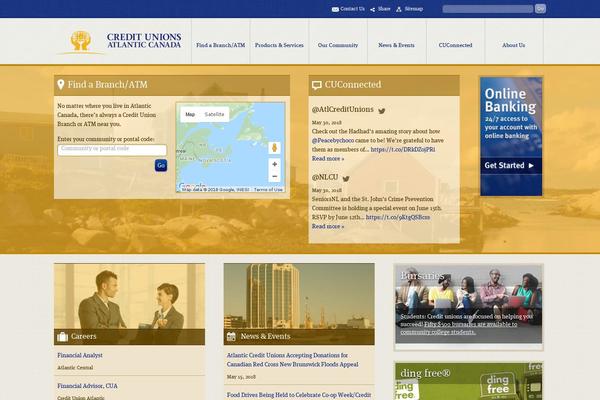The width and height of the screenshot is (600, 400).
Task: Open the Products & Services menu
Action: click(279, 45)
